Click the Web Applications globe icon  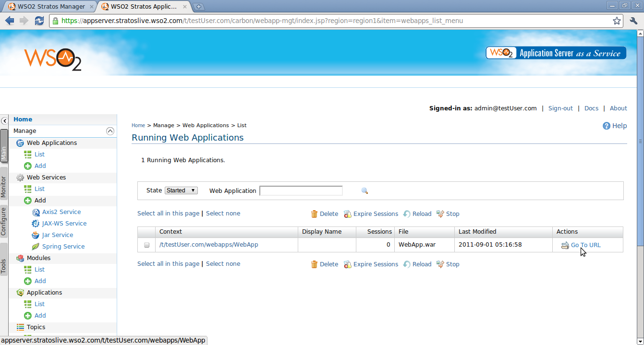(x=20, y=143)
